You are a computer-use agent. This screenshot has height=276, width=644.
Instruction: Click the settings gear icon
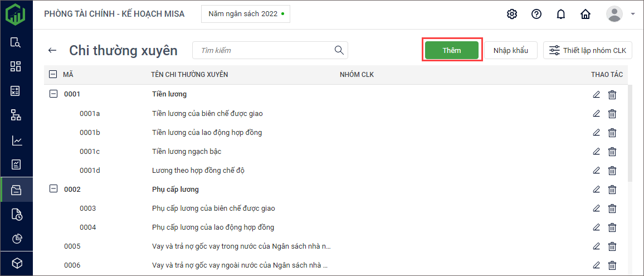click(511, 14)
